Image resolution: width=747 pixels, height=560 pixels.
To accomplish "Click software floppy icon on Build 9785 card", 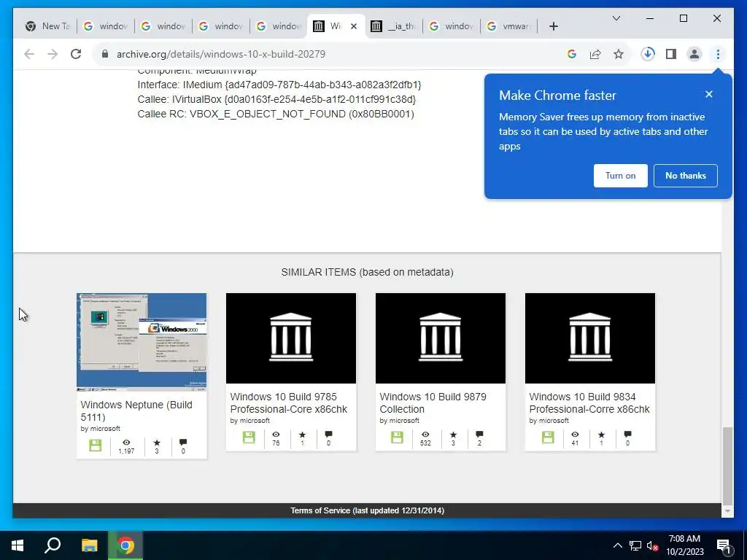I will [249, 437].
